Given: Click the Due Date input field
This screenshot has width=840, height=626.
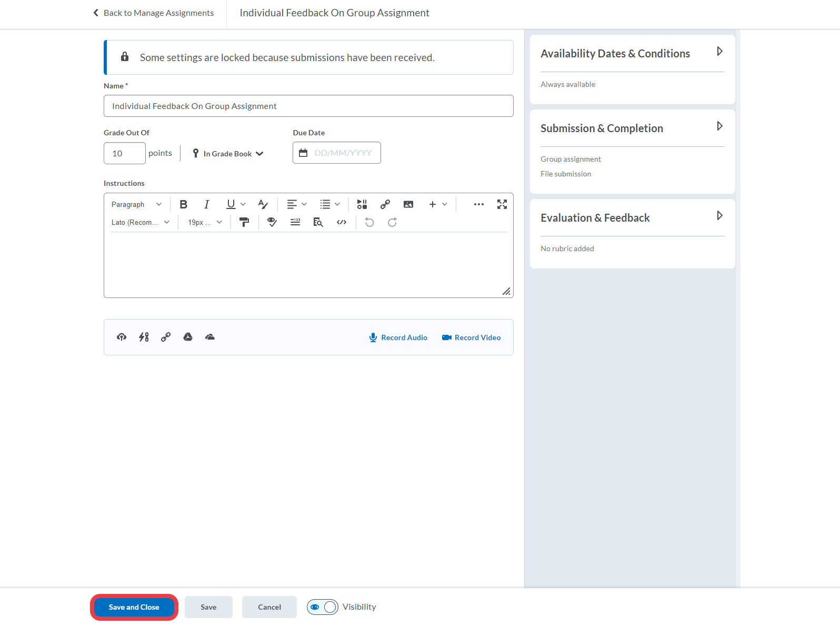Looking at the screenshot, I should click(x=342, y=153).
